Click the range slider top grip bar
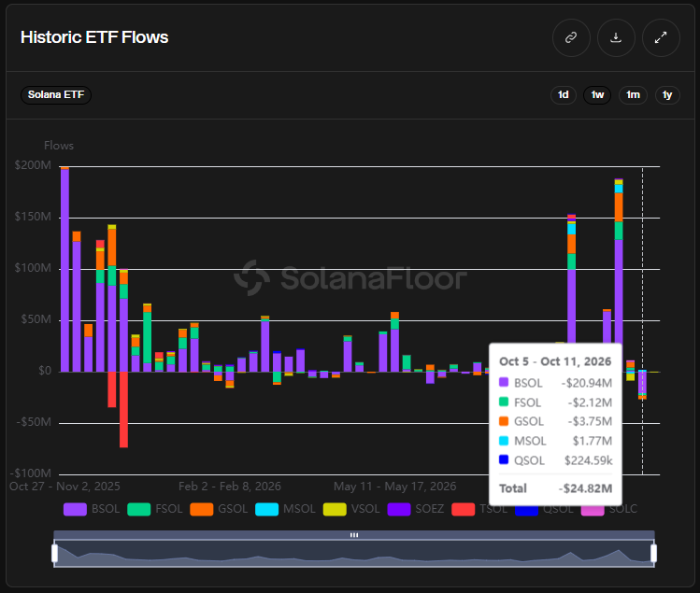This screenshot has width=700, height=593. (354, 535)
